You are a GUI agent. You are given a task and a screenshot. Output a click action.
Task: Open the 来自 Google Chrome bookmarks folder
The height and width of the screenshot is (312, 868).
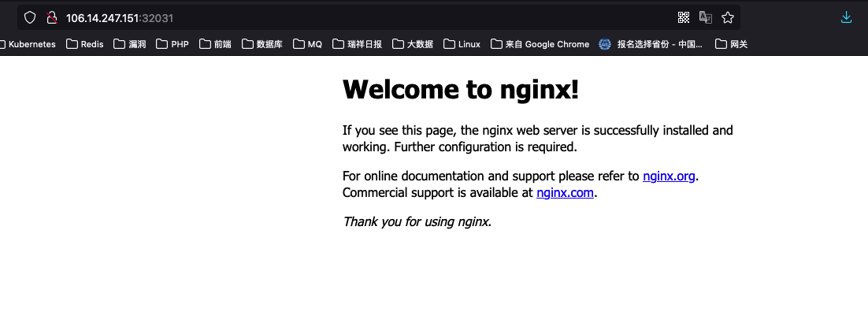click(540, 44)
